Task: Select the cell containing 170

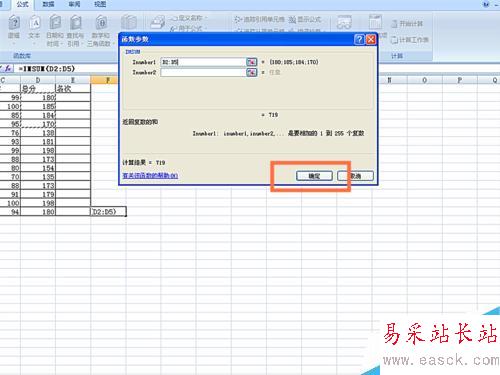Action: coord(38,124)
